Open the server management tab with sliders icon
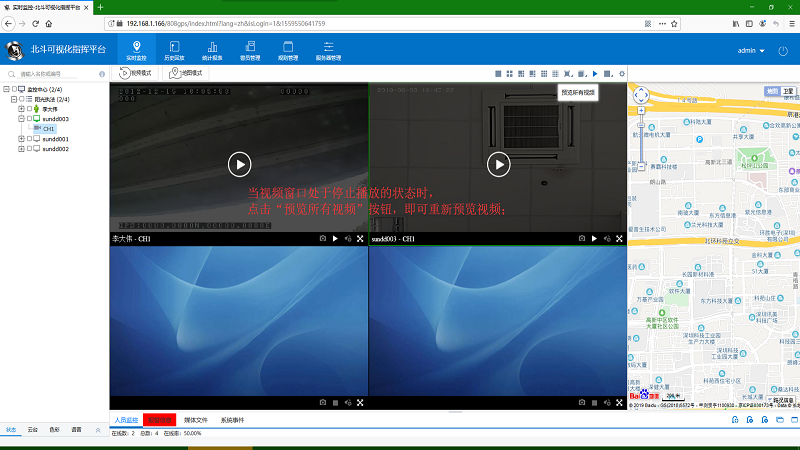800x450 pixels. point(328,51)
